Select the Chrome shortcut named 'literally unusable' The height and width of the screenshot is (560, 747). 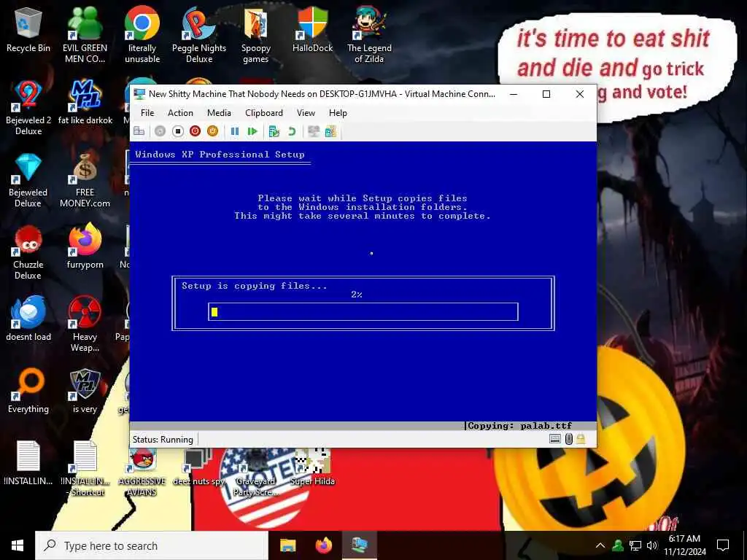pyautogui.click(x=142, y=35)
